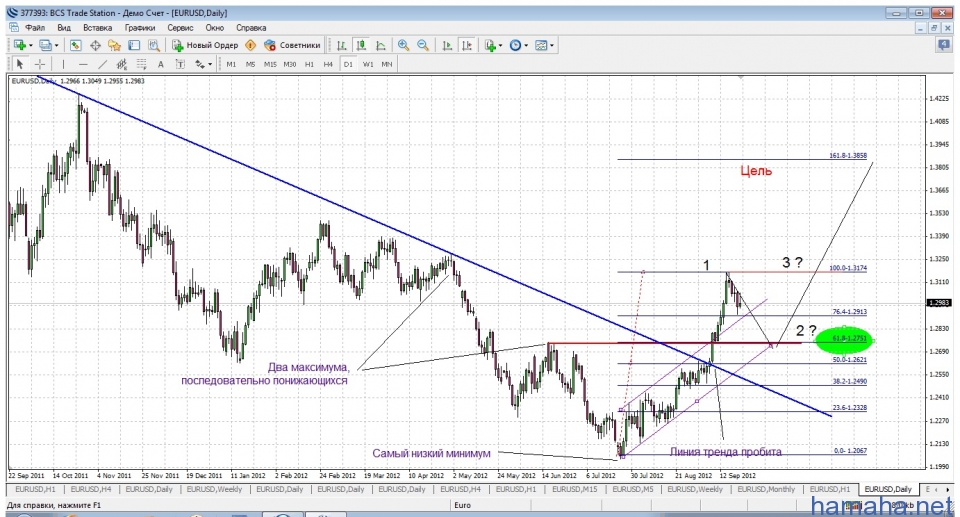Open the Indicators list icon
960x517 pixels.
tap(490, 45)
